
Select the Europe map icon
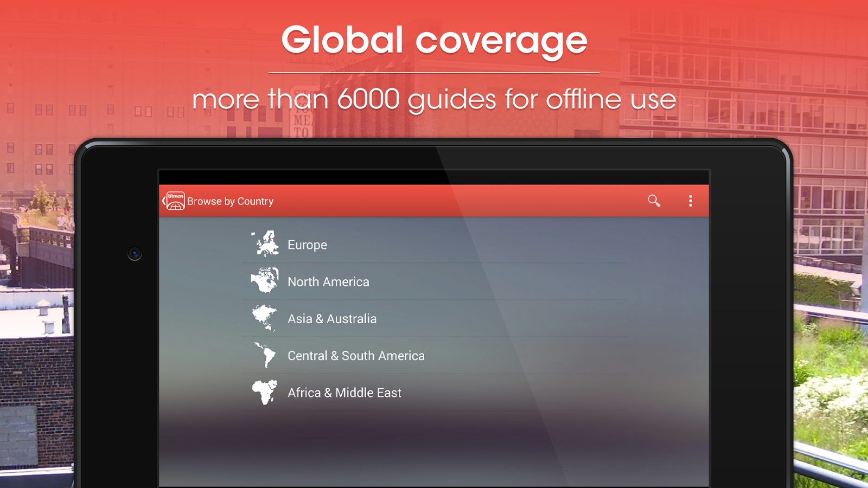click(265, 244)
